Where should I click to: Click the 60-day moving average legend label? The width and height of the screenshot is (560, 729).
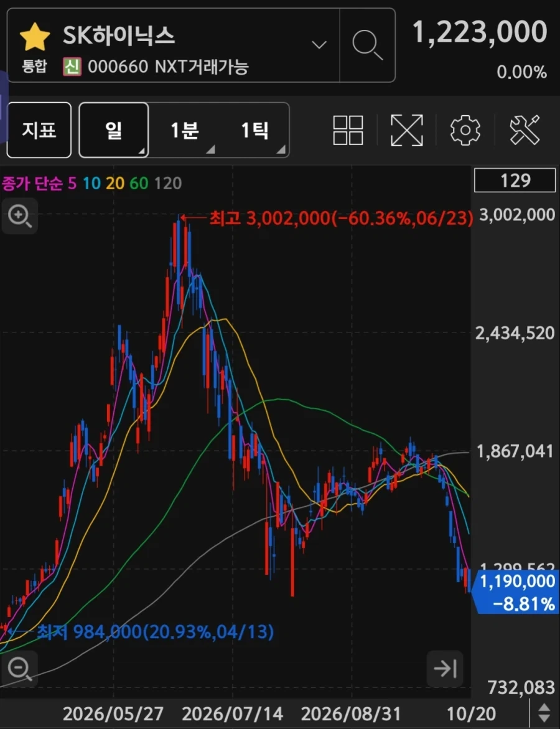(x=139, y=184)
